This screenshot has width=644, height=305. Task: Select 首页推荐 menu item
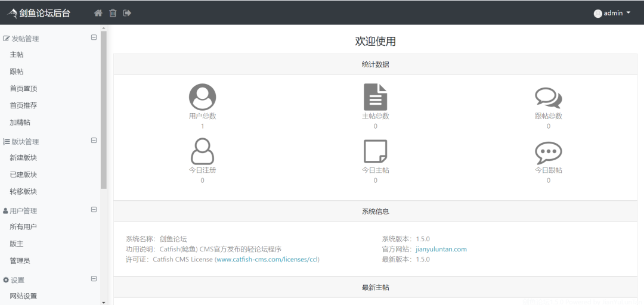[23, 105]
